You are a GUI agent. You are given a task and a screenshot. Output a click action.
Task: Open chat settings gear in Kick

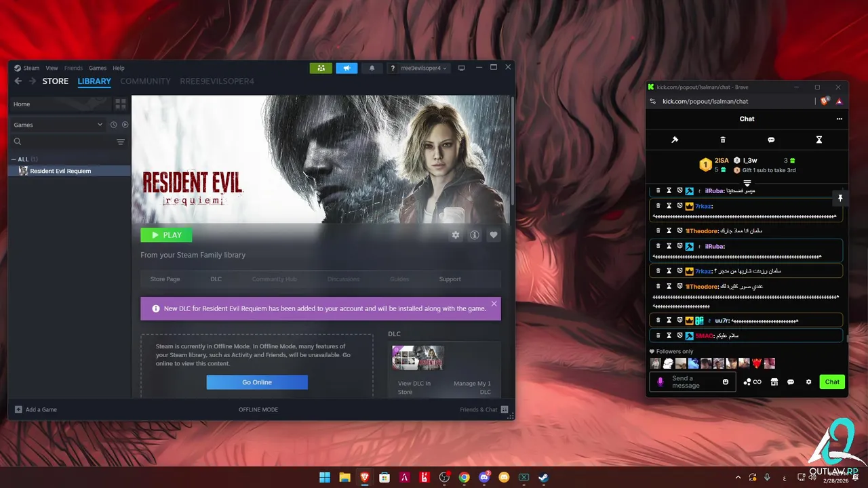[x=808, y=382]
